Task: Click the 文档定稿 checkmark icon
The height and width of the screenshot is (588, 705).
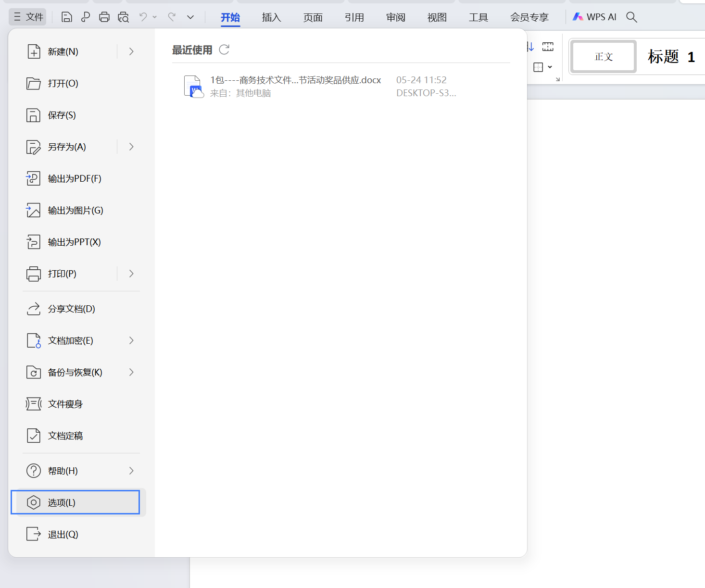Action: (x=34, y=436)
